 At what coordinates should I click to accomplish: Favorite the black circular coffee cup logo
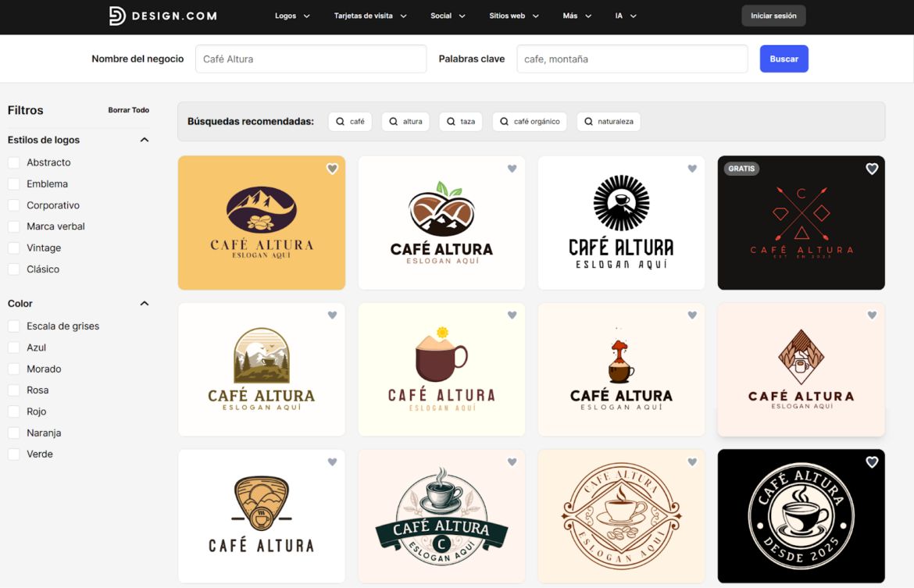871,461
